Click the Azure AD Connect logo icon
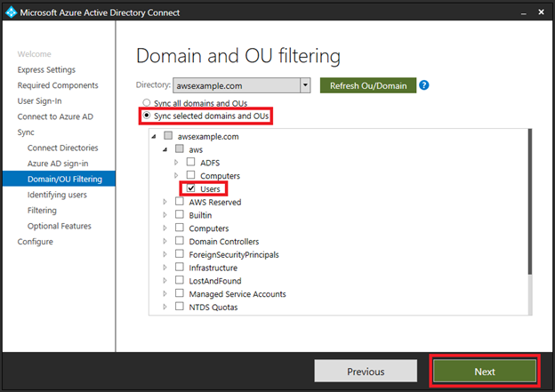 tap(11, 12)
